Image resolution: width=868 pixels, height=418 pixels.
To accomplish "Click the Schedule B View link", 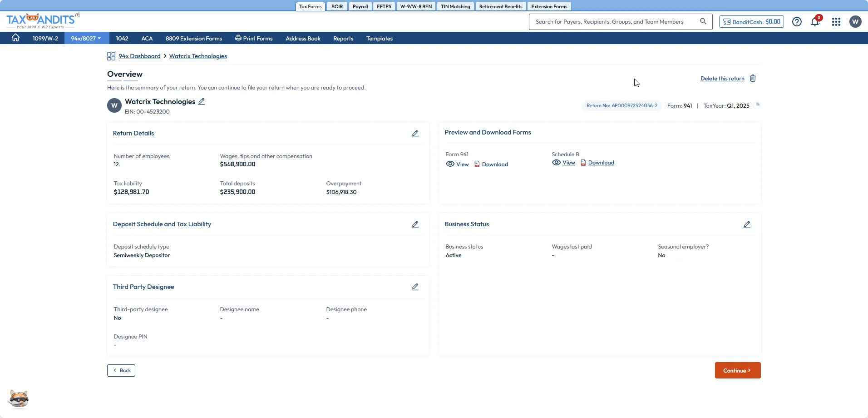I will [x=569, y=163].
